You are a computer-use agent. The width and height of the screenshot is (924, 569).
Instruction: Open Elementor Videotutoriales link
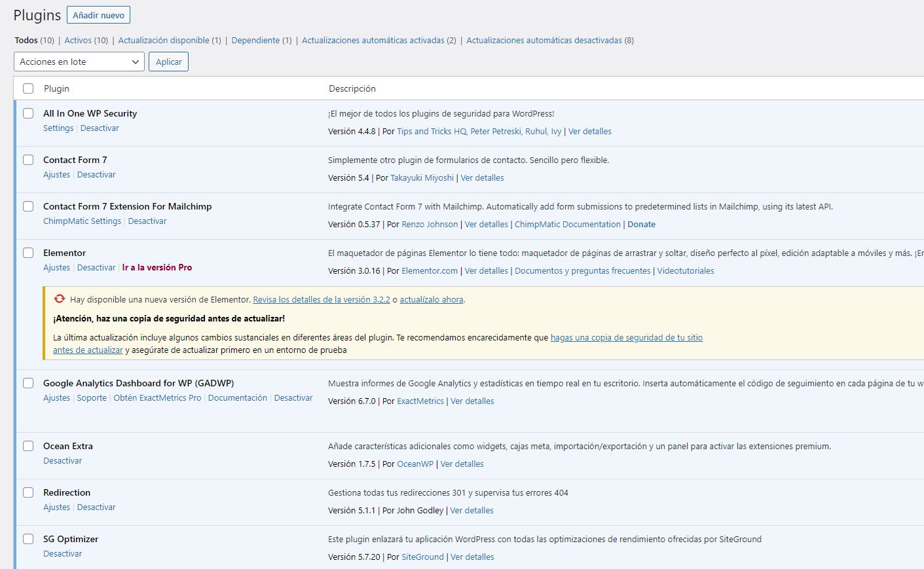(x=686, y=271)
